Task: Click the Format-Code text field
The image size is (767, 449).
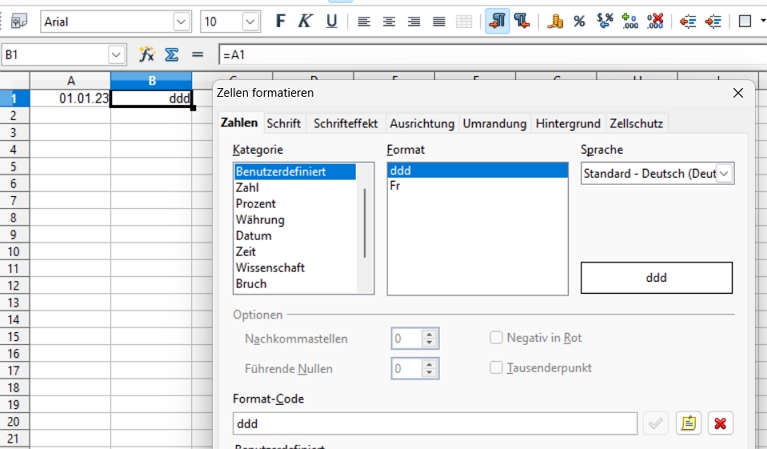Action: point(435,423)
